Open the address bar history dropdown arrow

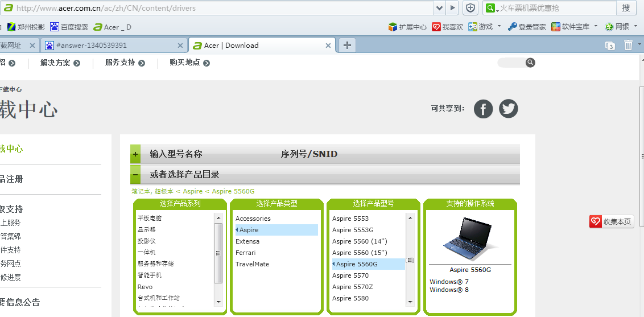439,8
